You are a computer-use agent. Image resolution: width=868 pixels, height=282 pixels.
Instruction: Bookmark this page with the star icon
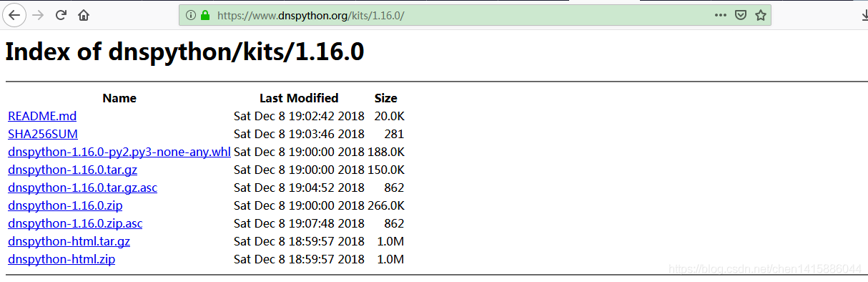point(761,15)
